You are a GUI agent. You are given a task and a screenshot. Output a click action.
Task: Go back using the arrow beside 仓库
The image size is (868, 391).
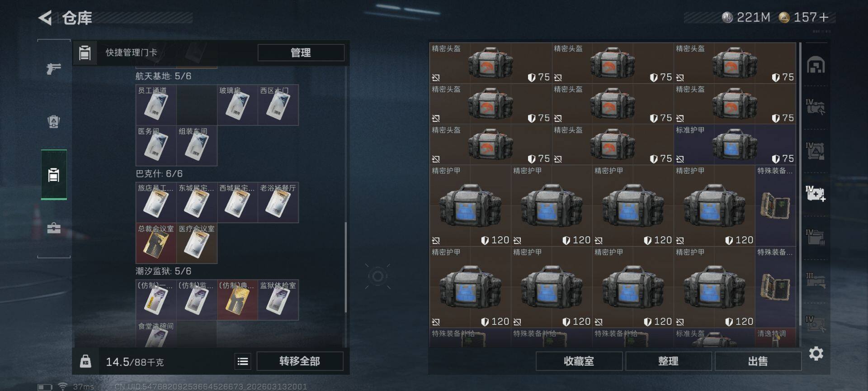click(x=45, y=18)
